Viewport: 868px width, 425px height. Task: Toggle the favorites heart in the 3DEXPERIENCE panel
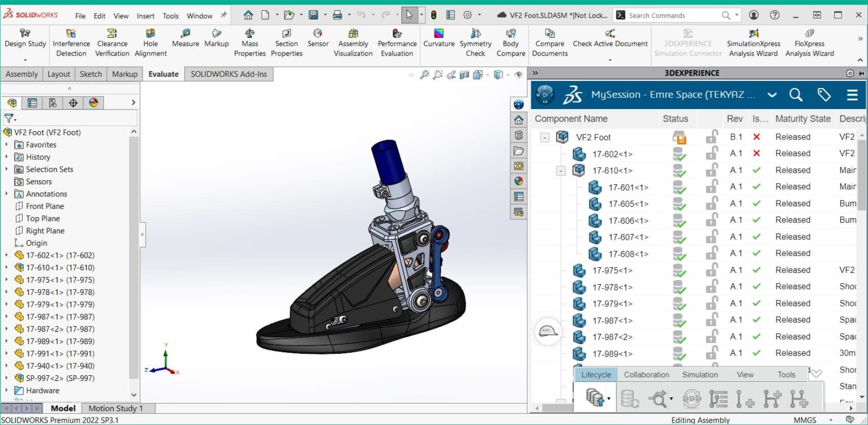pos(824,95)
